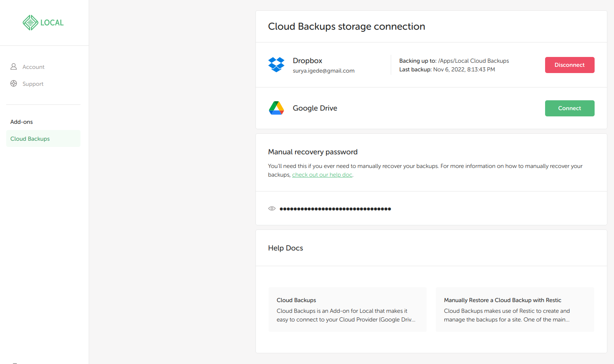
Task: Click the Local Cloud Backups folder path
Action: pyautogui.click(x=473, y=61)
